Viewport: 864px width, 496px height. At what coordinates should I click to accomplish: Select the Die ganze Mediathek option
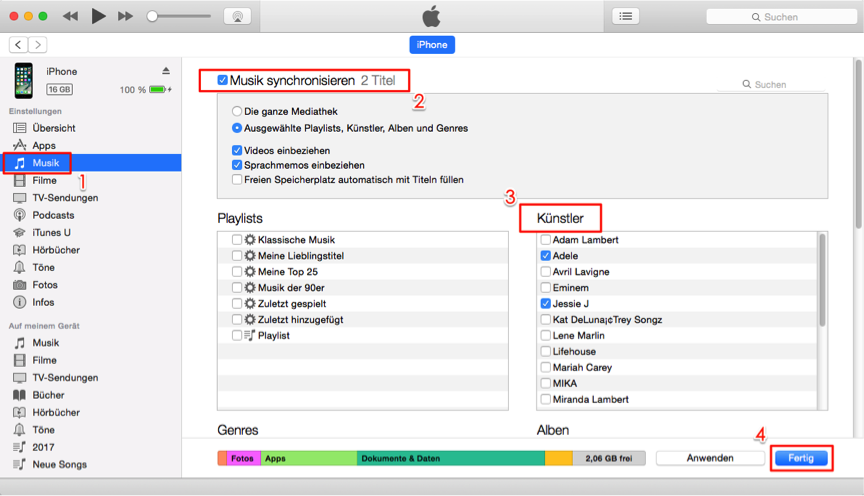pyautogui.click(x=237, y=112)
